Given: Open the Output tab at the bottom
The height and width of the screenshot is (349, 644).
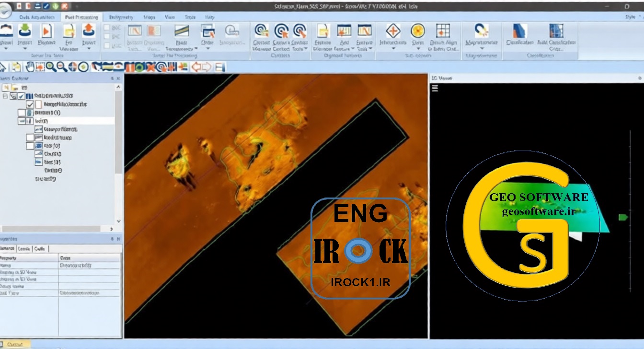Looking at the screenshot, I should pyautogui.click(x=15, y=344).
